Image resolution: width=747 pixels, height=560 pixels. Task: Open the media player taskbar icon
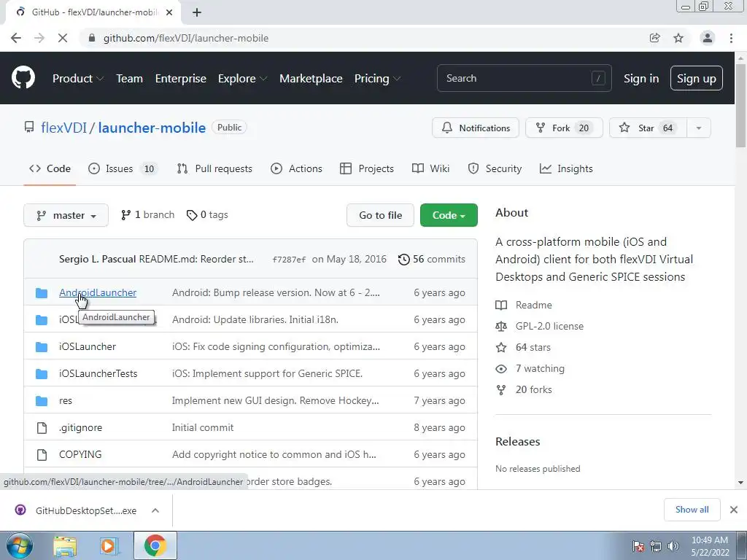108,546
